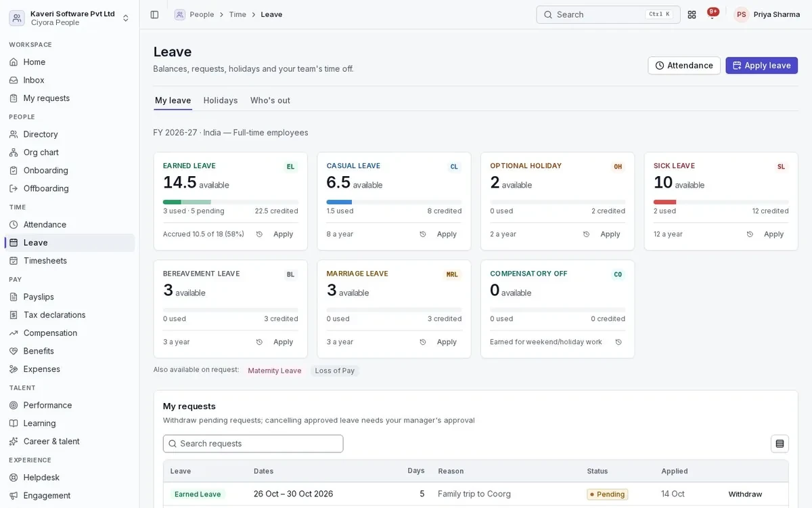This screenshot has width=812, height=508.
Task: Focus the global Search field
Action: click(x=608, y=14)
